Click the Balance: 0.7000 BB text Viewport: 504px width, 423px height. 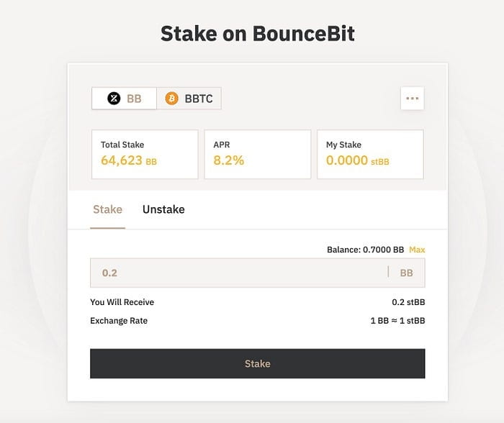tap(365, 250)
